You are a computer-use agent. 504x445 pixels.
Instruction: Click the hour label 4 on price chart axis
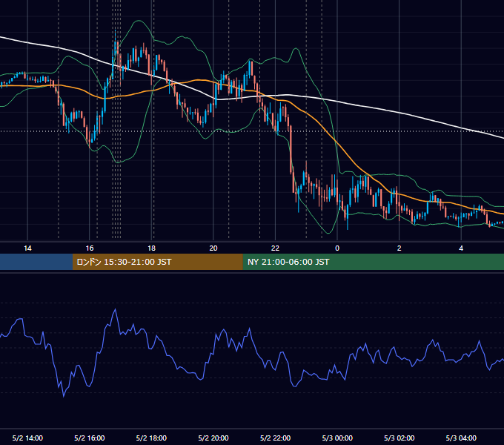pos(461,248)
